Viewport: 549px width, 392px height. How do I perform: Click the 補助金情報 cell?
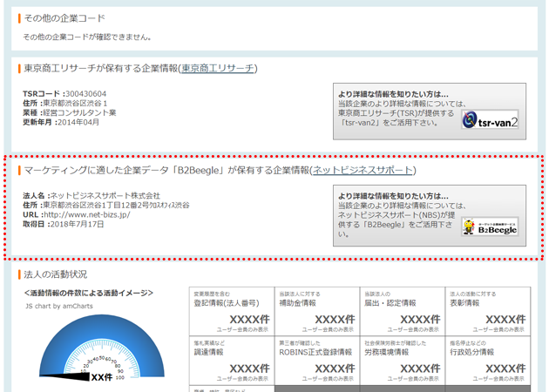click(x=317, y=311)
